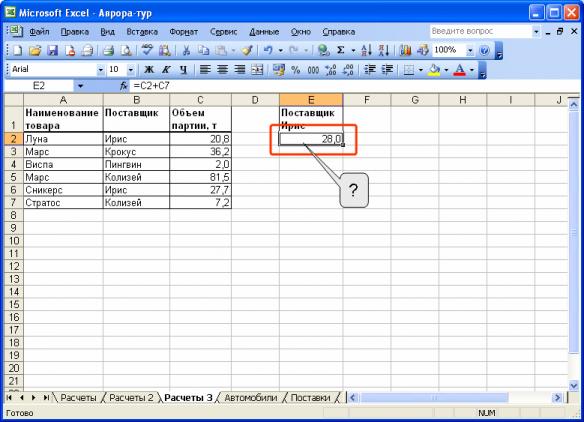Click the formula bar showing =C2+C7
Image resolution: width=584 pixels, height=422 pixels.
(x=354, y=86)
